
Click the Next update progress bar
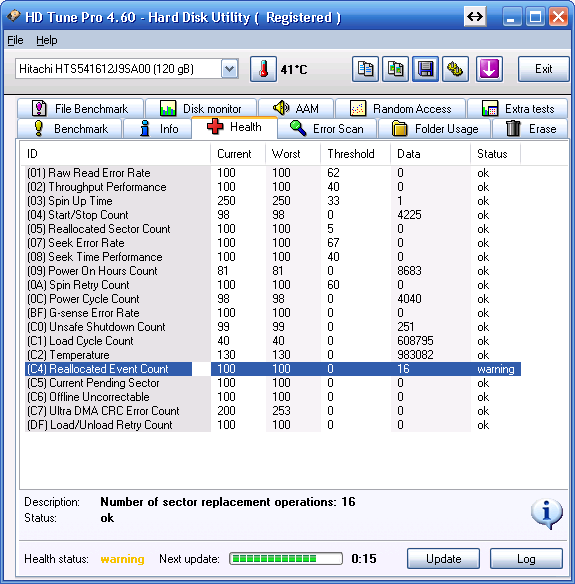(286, 559)
